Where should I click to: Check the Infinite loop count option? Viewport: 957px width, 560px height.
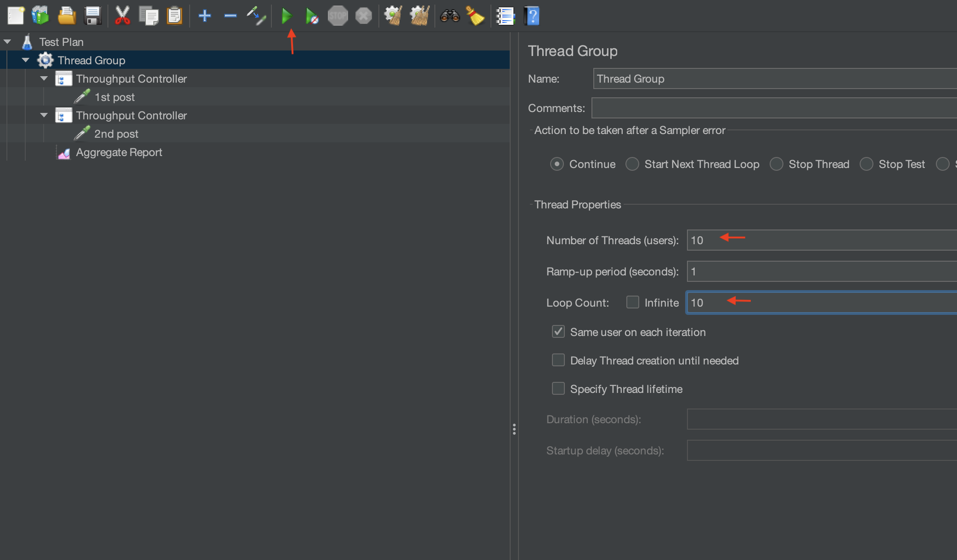tap(633, 302)
